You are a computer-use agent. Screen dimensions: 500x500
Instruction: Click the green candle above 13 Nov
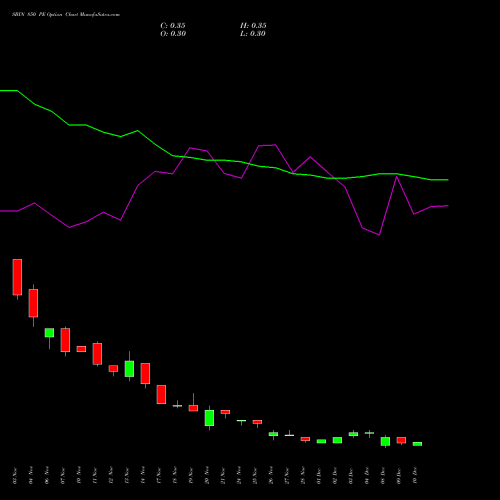point(129,369)
